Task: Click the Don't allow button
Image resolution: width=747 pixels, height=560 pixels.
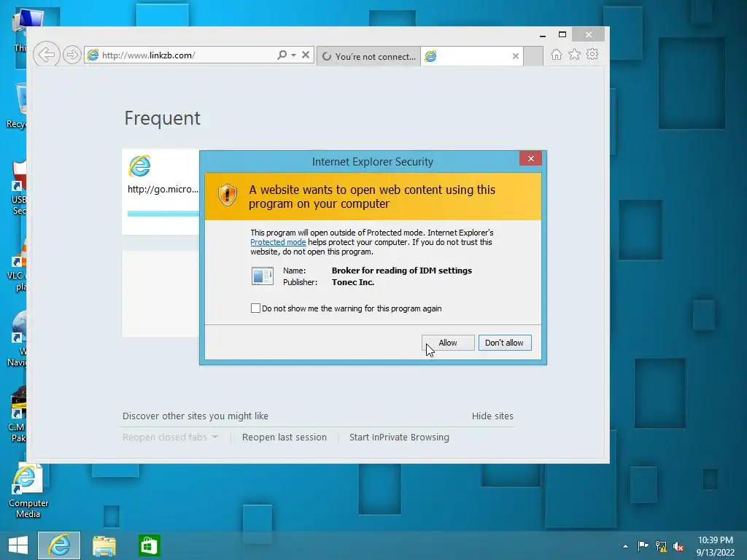Action: pyautogui.click(x=505, y=343)
